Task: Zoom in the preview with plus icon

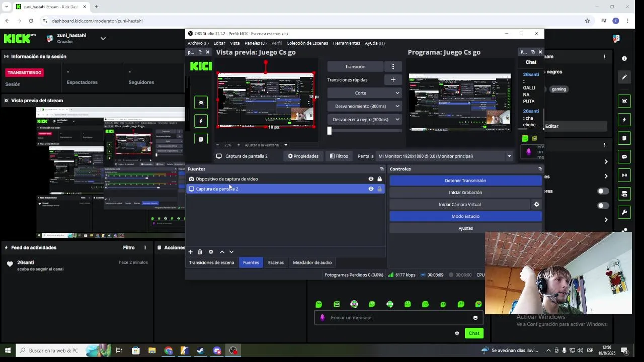Action: point(238,145)
